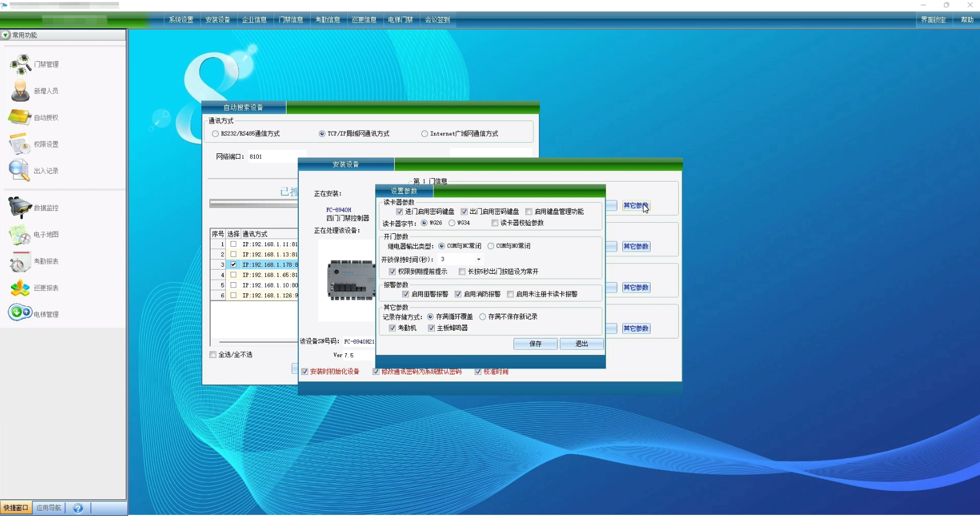980x516 pixels.
Task: Click the 新增人员 person icon
Action: [x=21, y=91]
